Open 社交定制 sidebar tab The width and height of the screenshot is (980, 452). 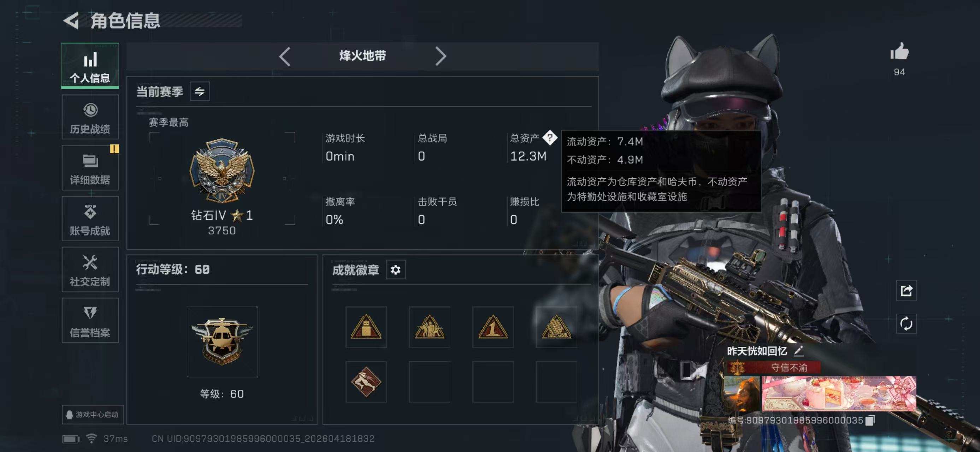pyautogui.click(x=90, y=269)
